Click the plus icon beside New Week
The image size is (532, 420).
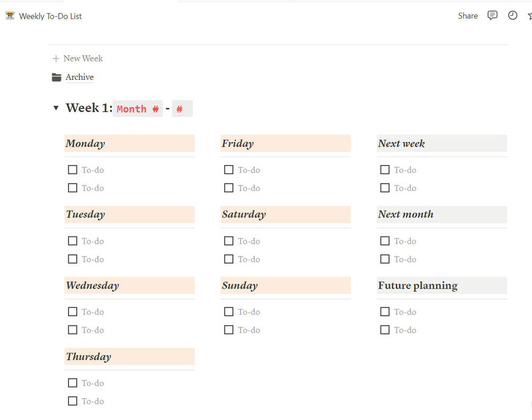pyautogui.click(x=56, y=59)
